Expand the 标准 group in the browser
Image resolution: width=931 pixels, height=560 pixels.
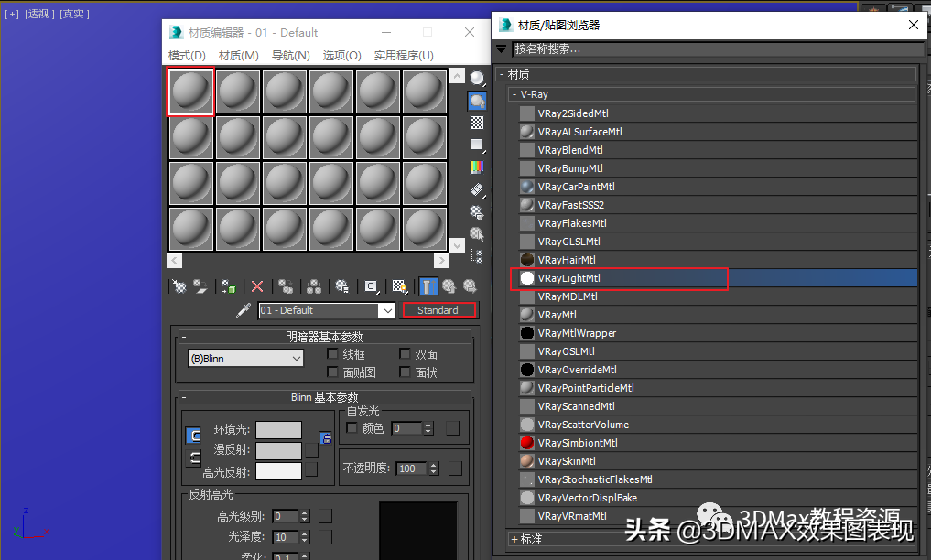point(514,539)
